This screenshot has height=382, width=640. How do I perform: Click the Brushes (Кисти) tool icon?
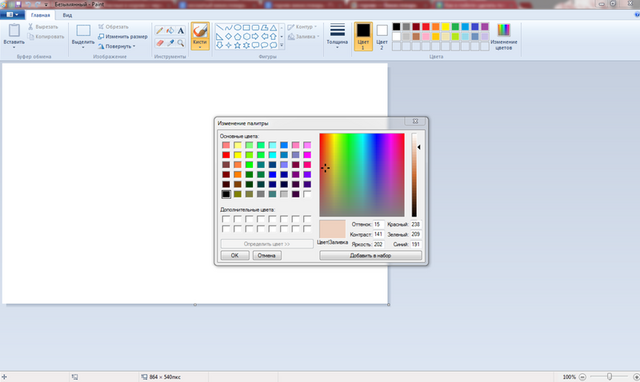pos(200,31)
